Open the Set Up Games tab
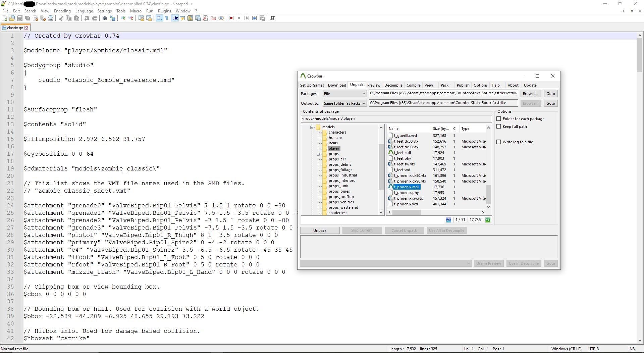This screenshot has height=353, width=644. click(x=312, y=85)
